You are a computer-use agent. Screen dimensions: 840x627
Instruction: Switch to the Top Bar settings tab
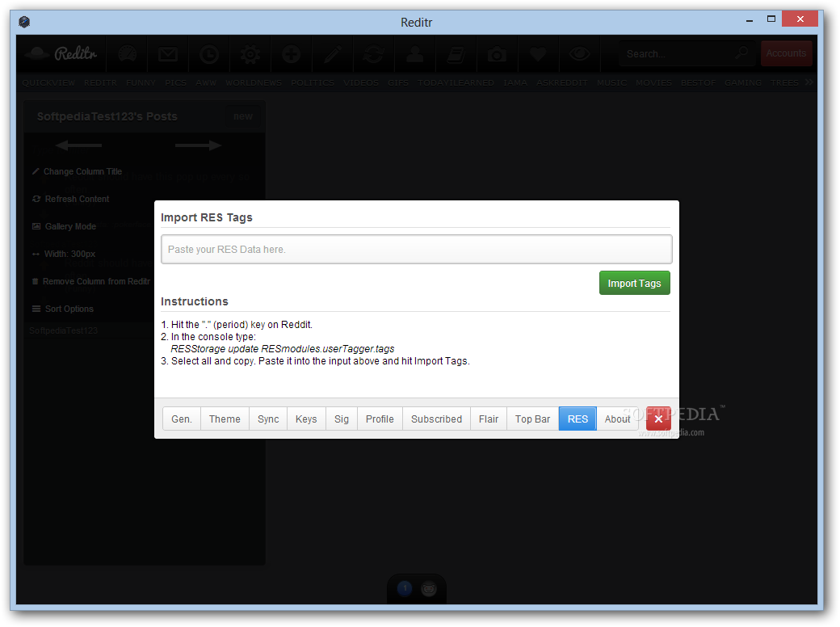click(x=532, y=419)
